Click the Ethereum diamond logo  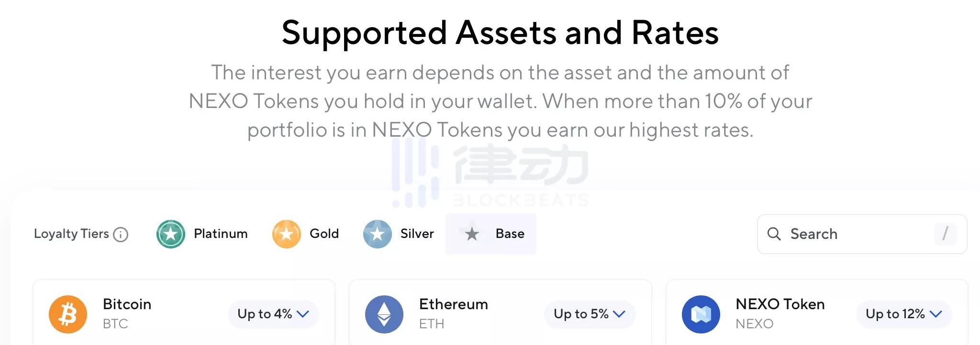coord(384,314)
